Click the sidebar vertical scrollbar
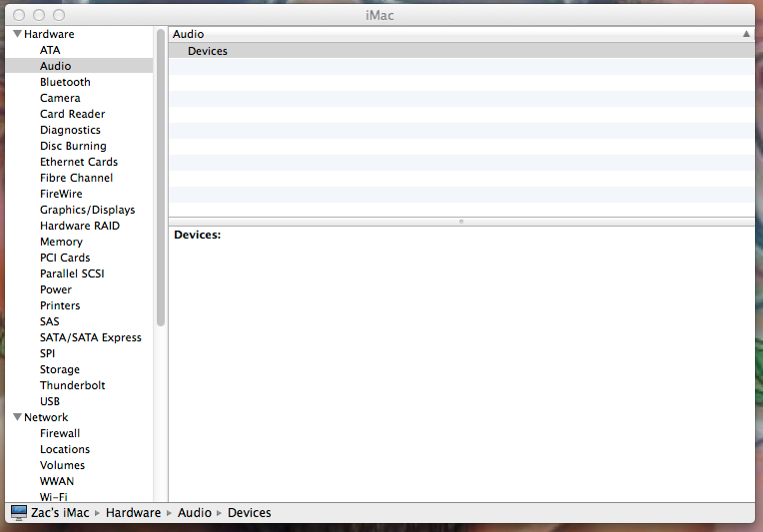Viewport: 763px width, 532px height. (x=161, y=178)
